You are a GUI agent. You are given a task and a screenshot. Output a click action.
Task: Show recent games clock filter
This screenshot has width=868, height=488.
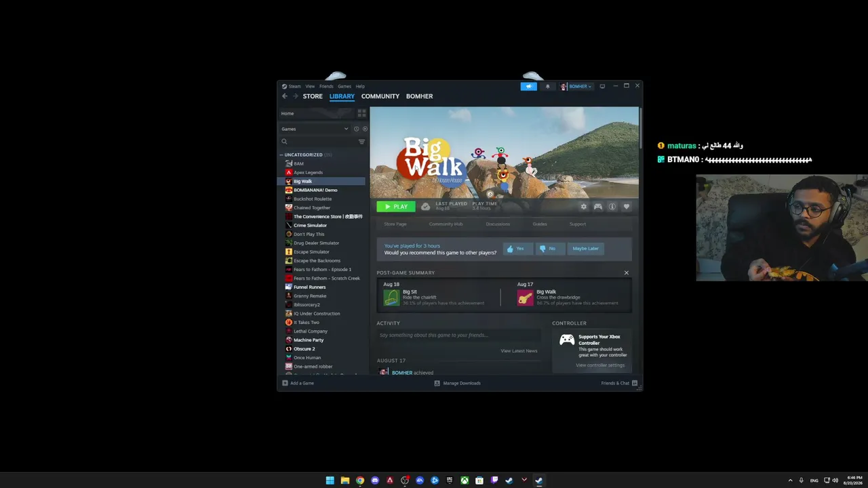coord(356,129)
